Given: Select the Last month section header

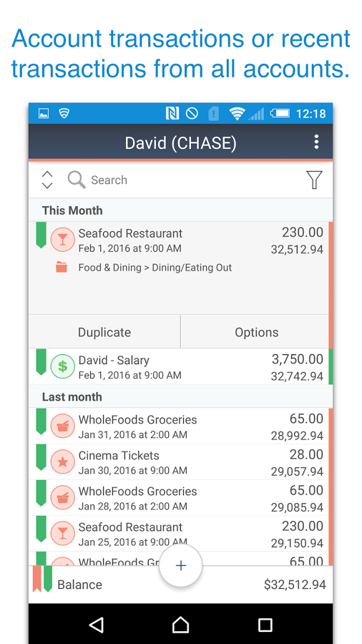Looking at the screenshot, I should [180, 396].
